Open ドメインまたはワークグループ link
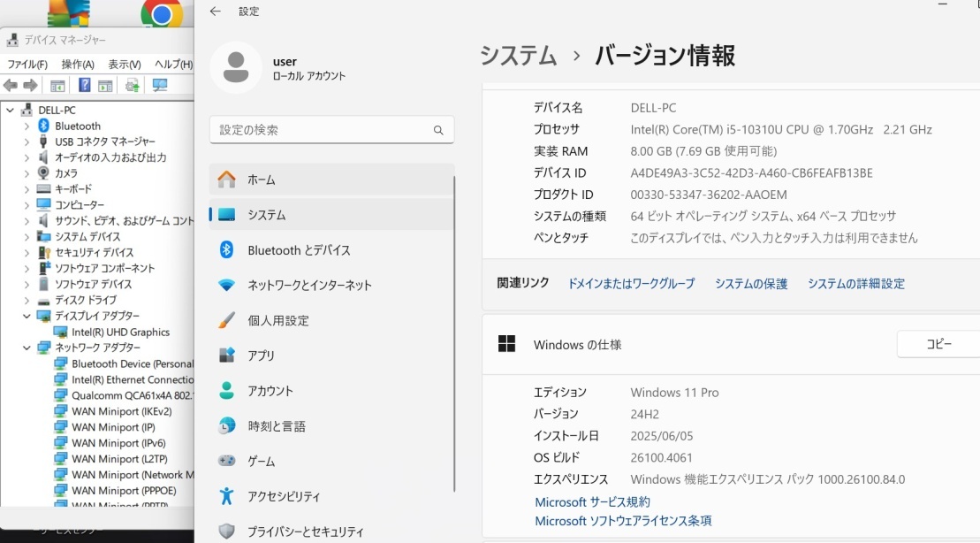The width and height of the screenshot is (980, 543). point(631,283)
